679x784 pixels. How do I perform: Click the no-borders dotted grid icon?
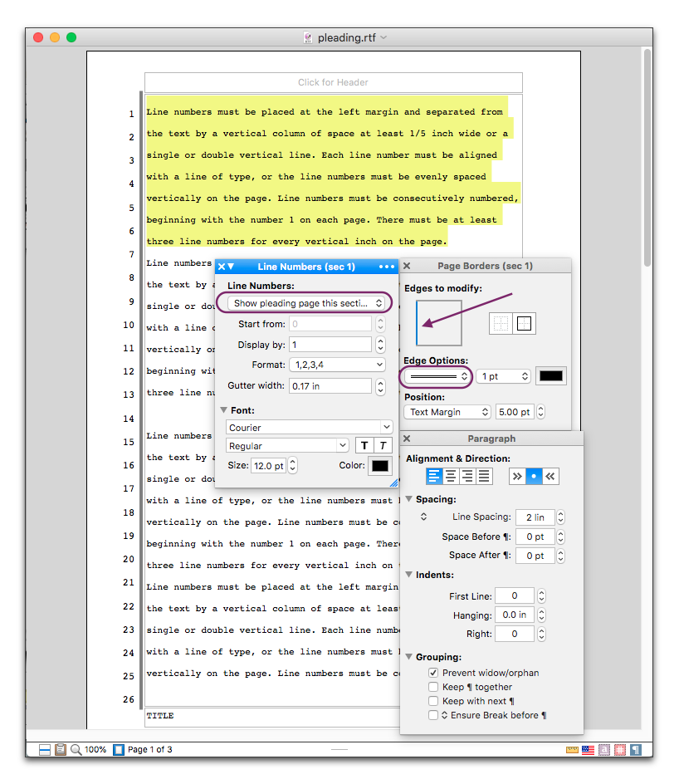point(501,324)
